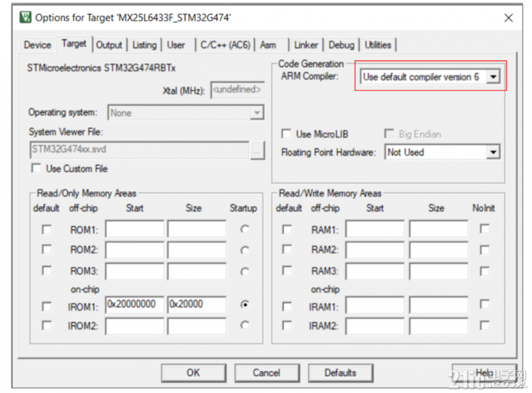Click the IRAM1 Size field
This screenshot has height=393, width=532.
click(x=439, y=305)
